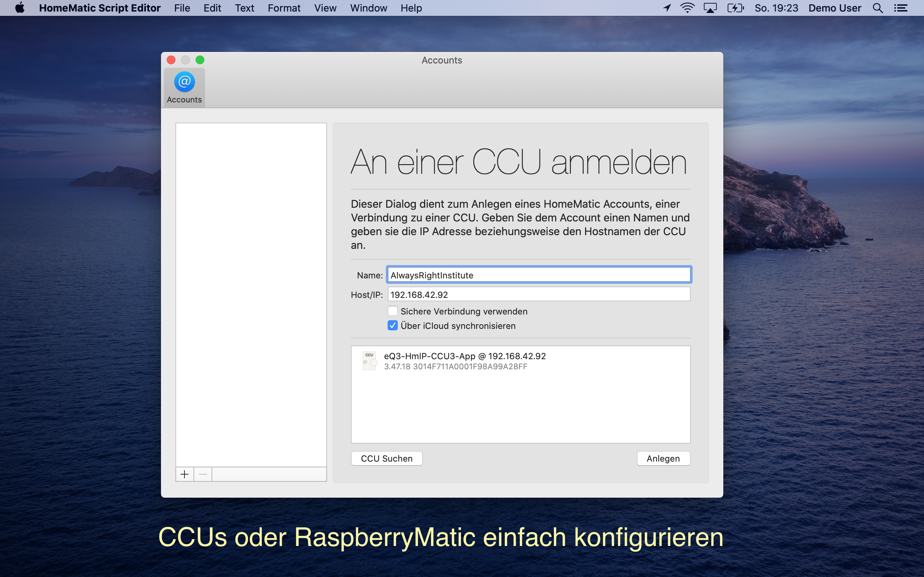Open Notification Center list icon
Screen dimensions: 924x577
(x=901, y=8)
